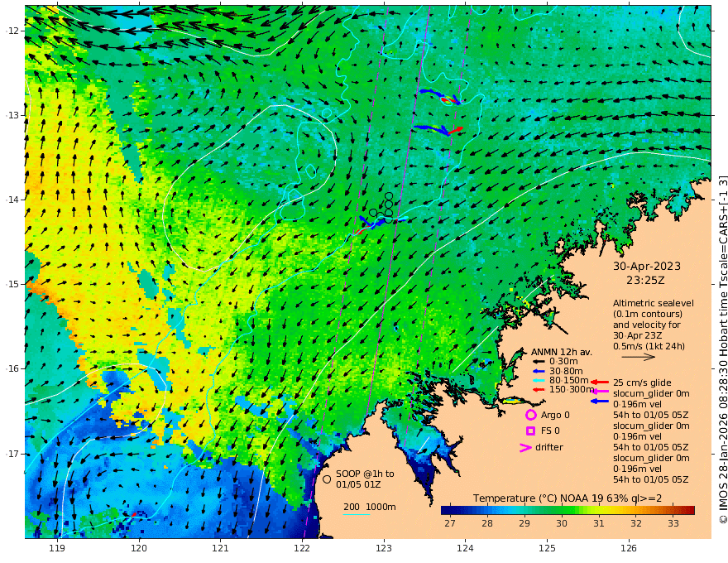Click latitude label -12 on left axis
The width and height of the screenshot is (728, 563).
click(x=12, y=31)
